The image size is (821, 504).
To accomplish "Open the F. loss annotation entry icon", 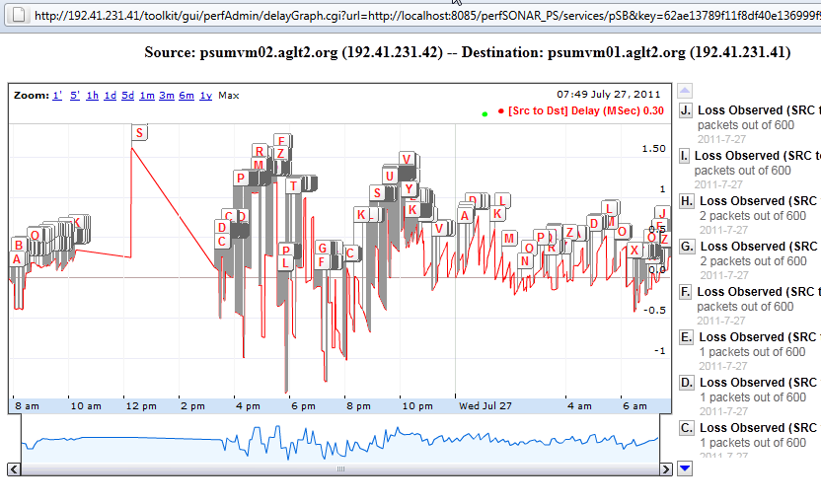I will pos(685,292).
